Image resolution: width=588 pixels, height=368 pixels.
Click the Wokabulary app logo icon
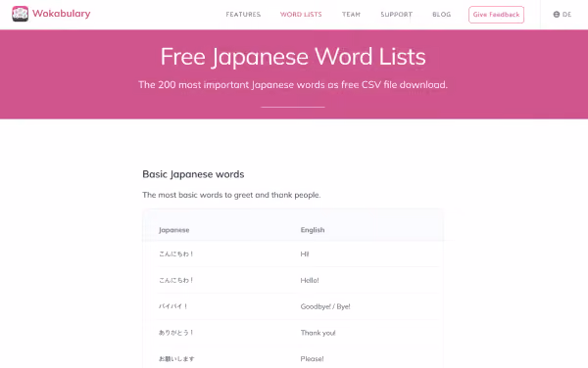pyautogui.click(x=21, y=14)
